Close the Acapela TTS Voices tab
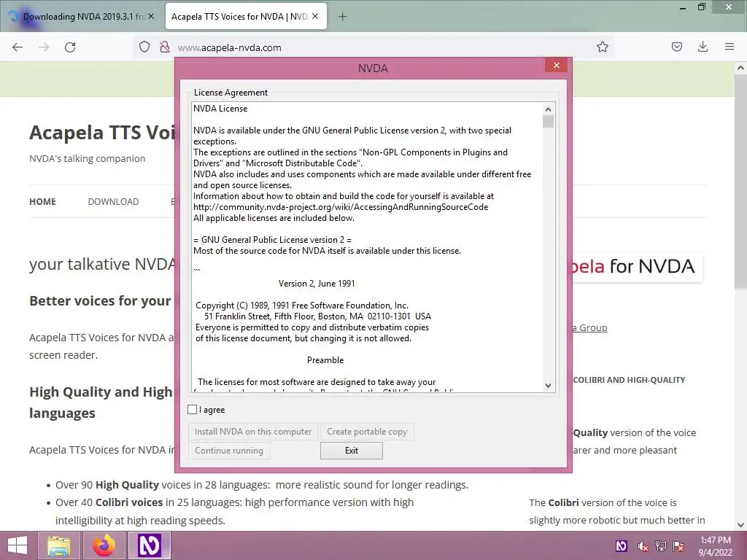The image size is (747, 560). tap(315, 16)
